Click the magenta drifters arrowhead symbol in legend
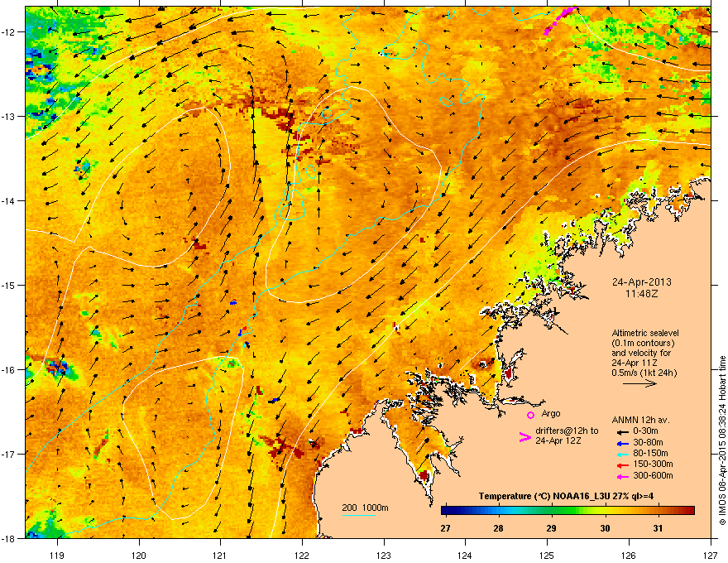This screenshot has height=563, width=728. [524, 437]
